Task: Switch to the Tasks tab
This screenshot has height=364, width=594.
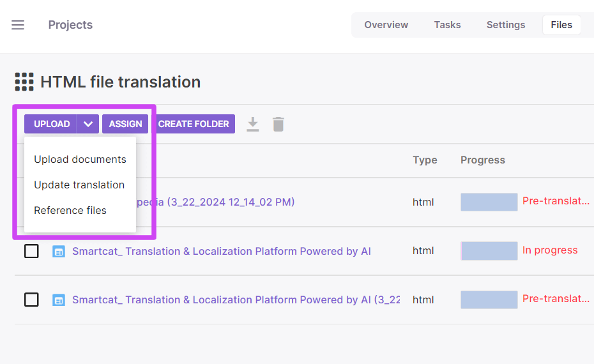Action: pyautogui.click(x=447, y=25)
